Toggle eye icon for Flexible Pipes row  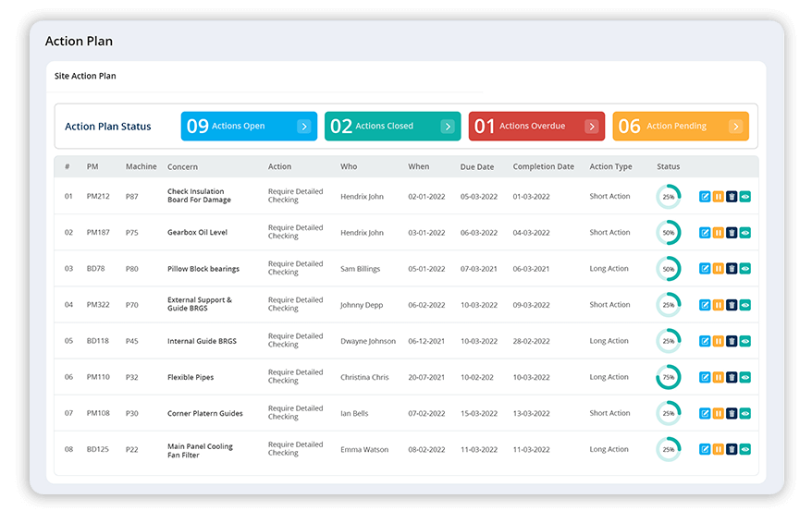tap(745, 377)
